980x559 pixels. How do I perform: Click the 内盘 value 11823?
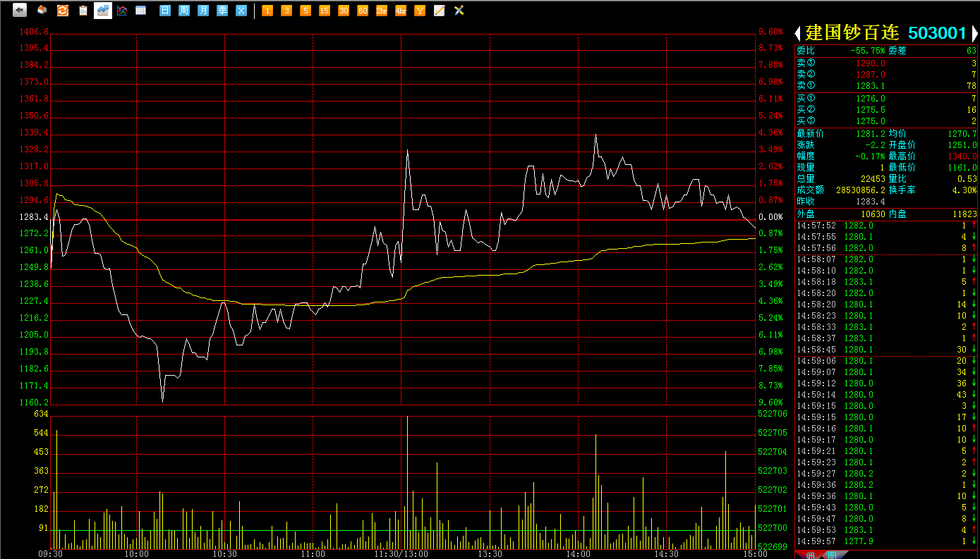(x=964, y=214)
